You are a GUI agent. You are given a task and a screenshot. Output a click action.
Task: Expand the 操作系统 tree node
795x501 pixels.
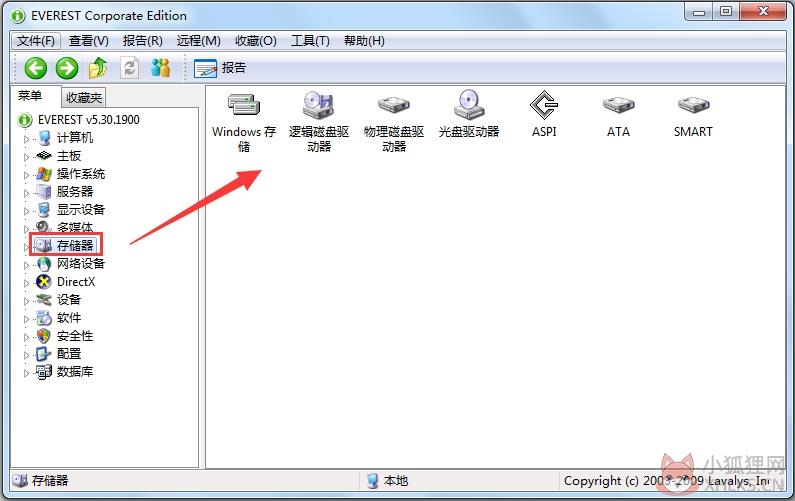(x=26, y=175)
